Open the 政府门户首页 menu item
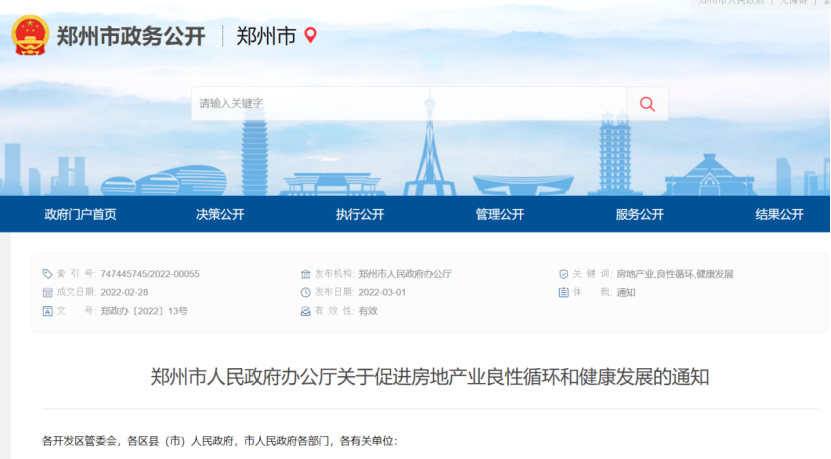The height and width of the screenshot is (459, 831). 80,214
